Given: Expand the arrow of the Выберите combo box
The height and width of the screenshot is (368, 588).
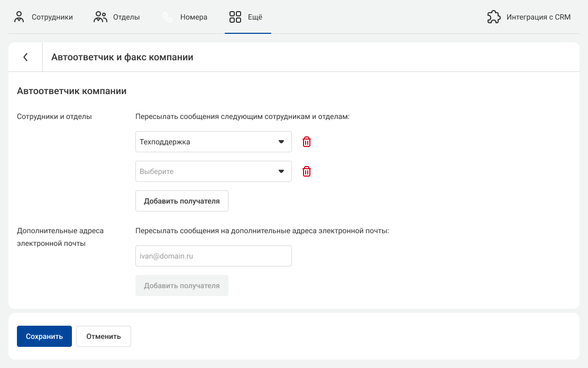Looking at the screenshot, I should point(281,171).
